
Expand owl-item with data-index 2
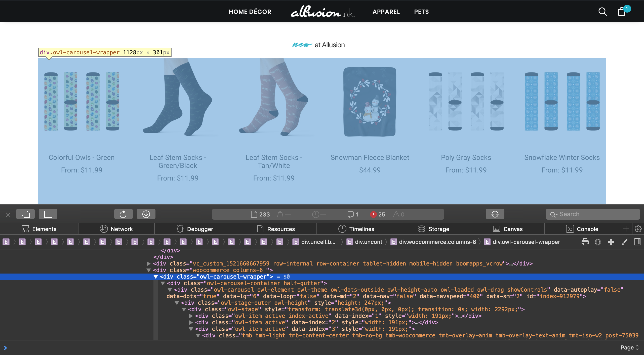[x=191, y=323]
